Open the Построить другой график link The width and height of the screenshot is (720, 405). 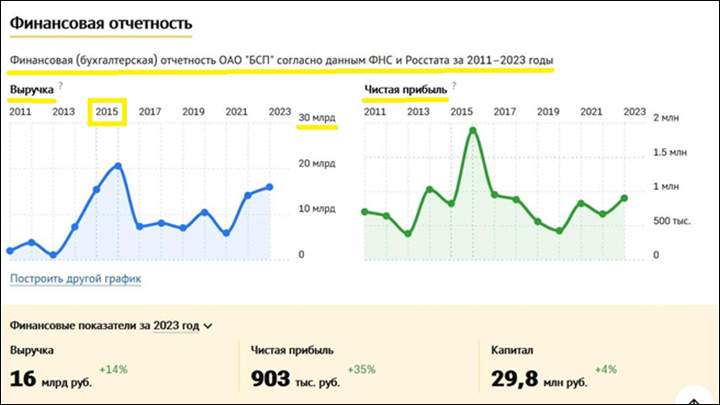click(x=75, y=279)
